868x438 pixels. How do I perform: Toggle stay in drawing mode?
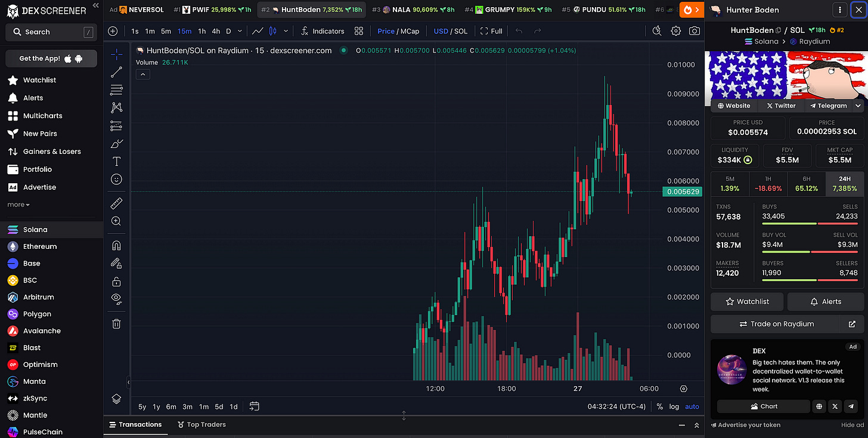click(x=116, y=263)
